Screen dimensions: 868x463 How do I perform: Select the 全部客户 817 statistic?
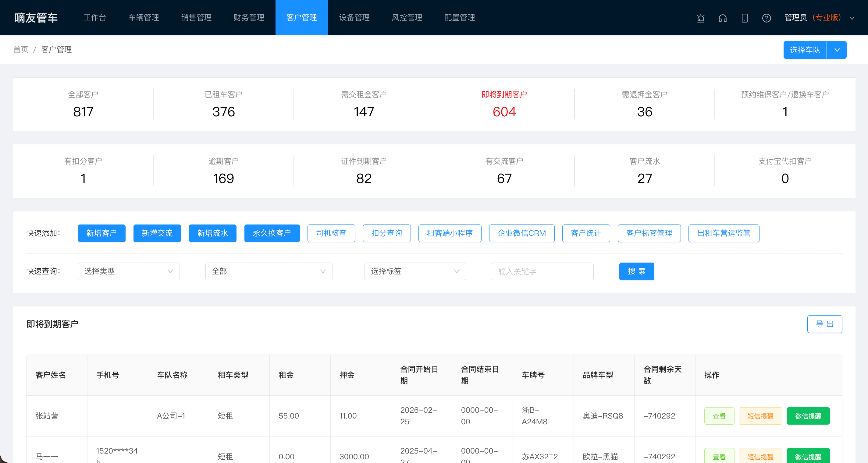coord(83,104)
